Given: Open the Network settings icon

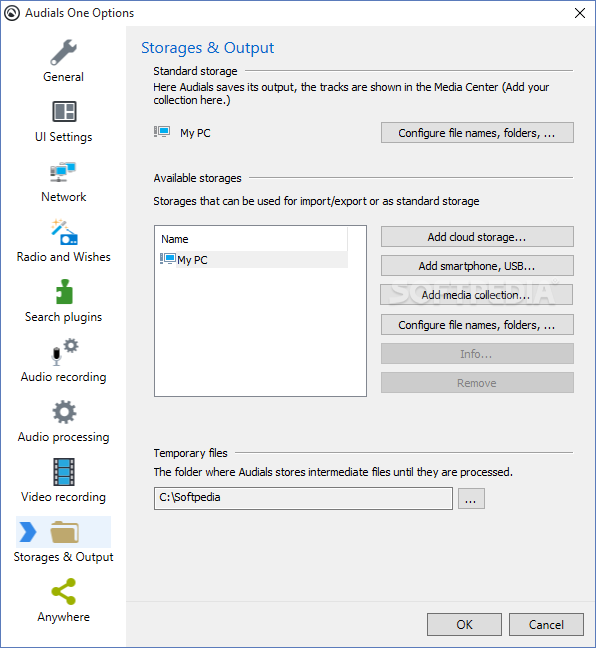Looking at the screenshot, I should (x=63, y=172).
